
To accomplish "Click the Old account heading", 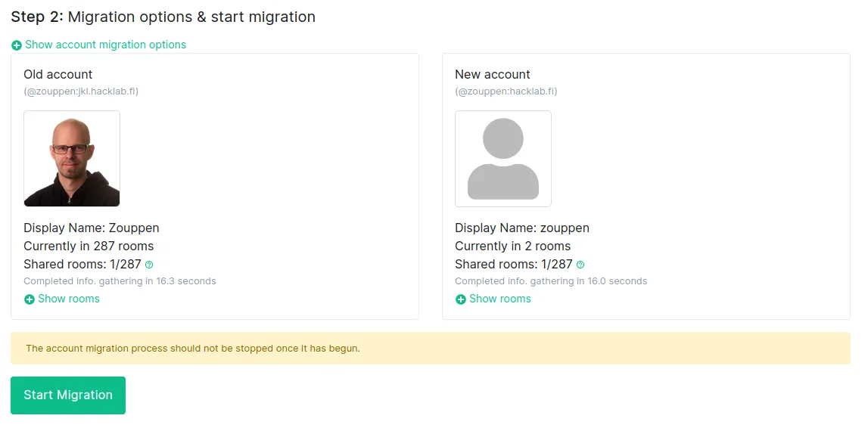I will 58,74.
